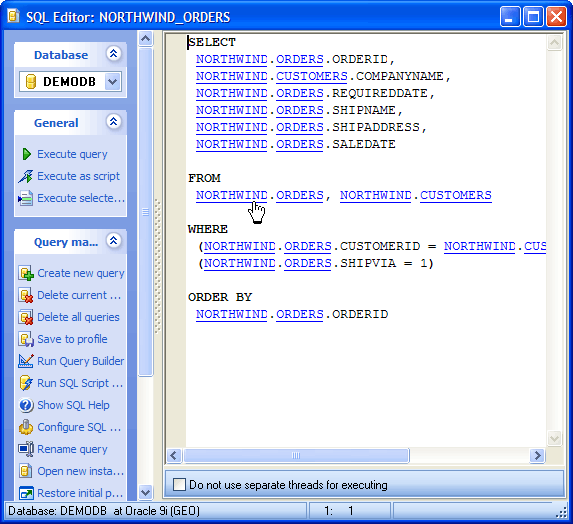Collapse the Database panel section
This screenshot has width=573, height=524.
point(114,54)
